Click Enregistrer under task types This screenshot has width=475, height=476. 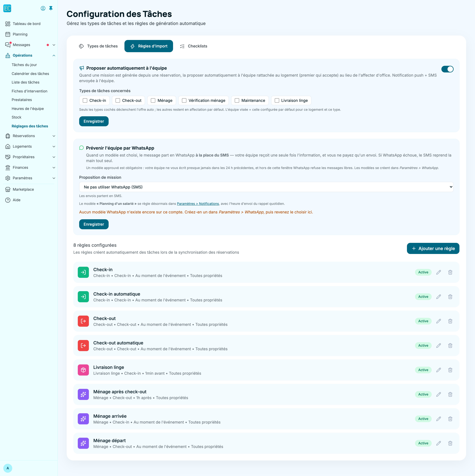(94, 121)
